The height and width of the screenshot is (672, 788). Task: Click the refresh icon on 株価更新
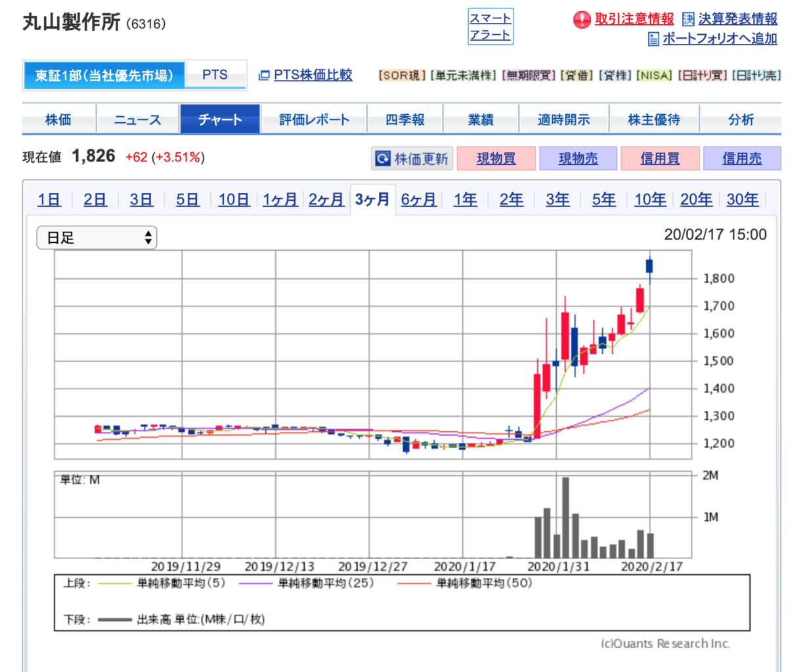(383, 158)
